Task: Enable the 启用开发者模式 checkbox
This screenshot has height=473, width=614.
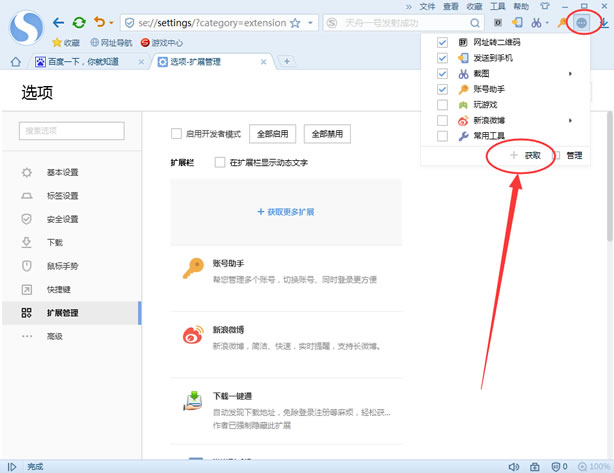Action: (176, 134)
